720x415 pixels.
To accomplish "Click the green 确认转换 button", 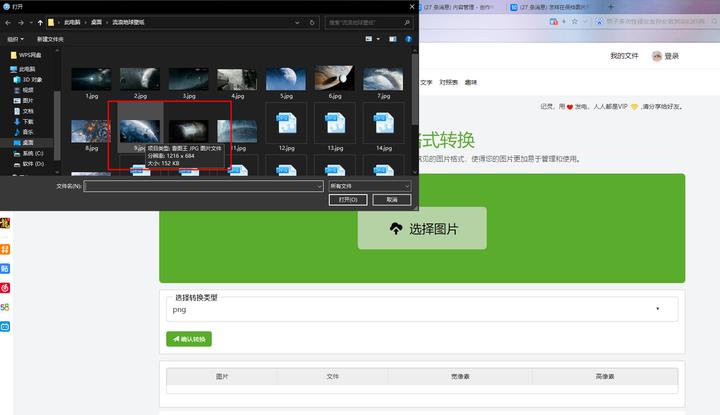I will click(x=189, y=339).
